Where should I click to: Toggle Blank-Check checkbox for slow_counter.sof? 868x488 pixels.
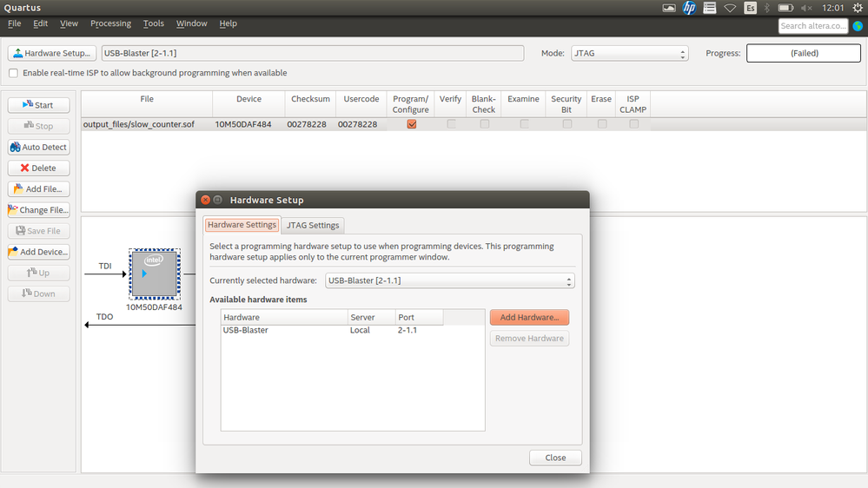click(484, 124)
